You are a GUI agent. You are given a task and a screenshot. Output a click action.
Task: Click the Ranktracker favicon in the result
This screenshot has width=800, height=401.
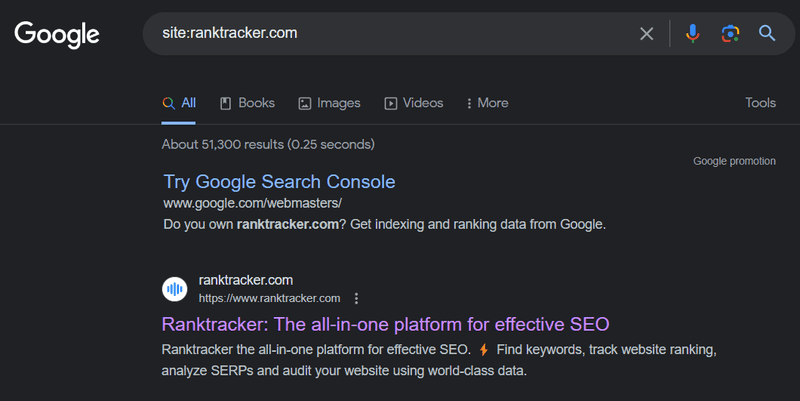pos(174,289)
